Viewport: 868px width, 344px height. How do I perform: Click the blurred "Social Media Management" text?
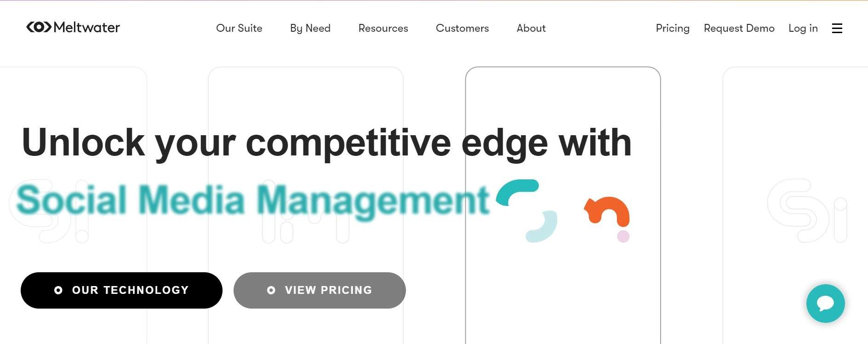pyautogui.click(x=253, y=200)
